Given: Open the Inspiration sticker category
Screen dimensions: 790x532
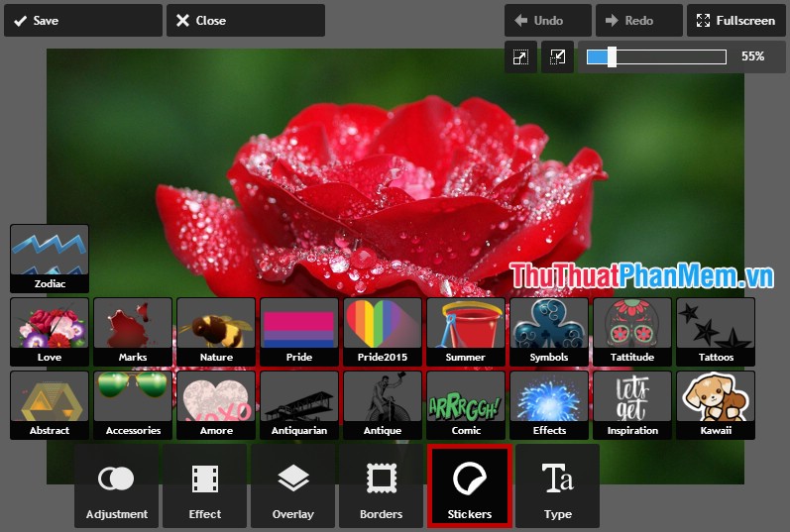Looking at the screenshot, I should (632, 405).
